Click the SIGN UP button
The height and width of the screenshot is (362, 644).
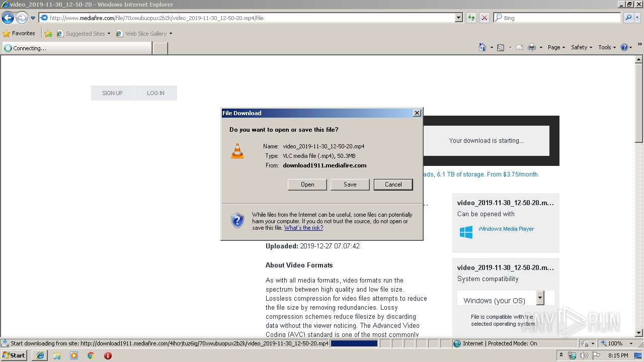click(112, 93)
